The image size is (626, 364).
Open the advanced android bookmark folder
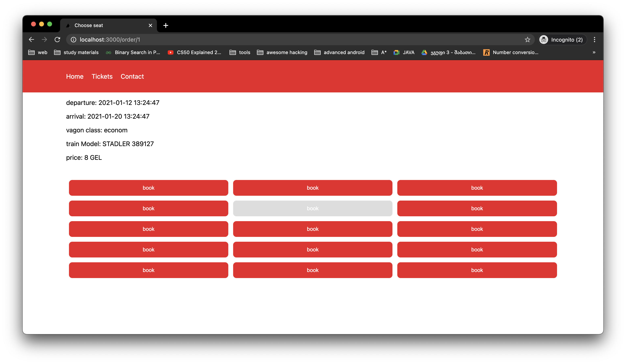click(339, 52)
